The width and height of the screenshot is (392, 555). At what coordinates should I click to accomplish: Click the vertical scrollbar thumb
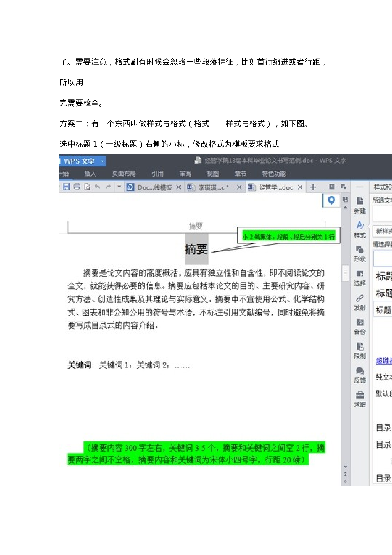point(346,273)
